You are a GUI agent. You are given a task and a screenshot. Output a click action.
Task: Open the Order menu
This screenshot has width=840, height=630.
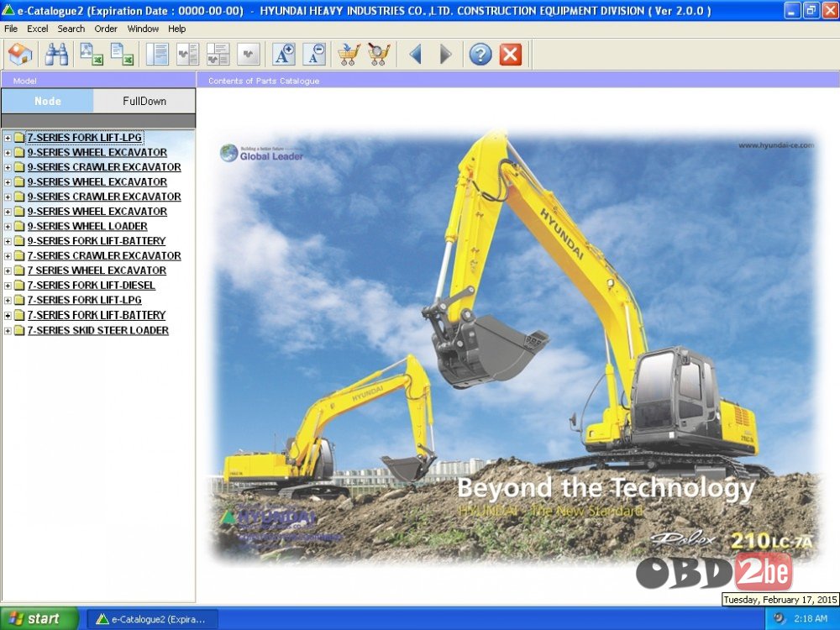coord(106,29)
